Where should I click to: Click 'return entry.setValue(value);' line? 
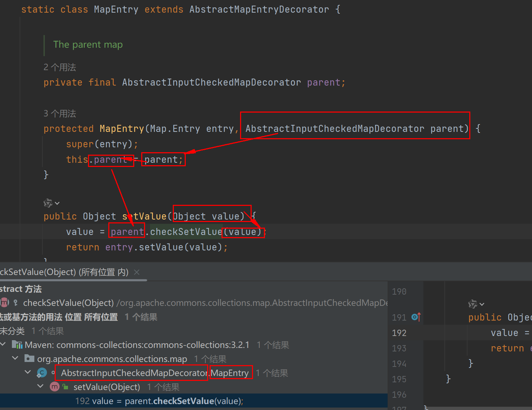click(147, 247)
